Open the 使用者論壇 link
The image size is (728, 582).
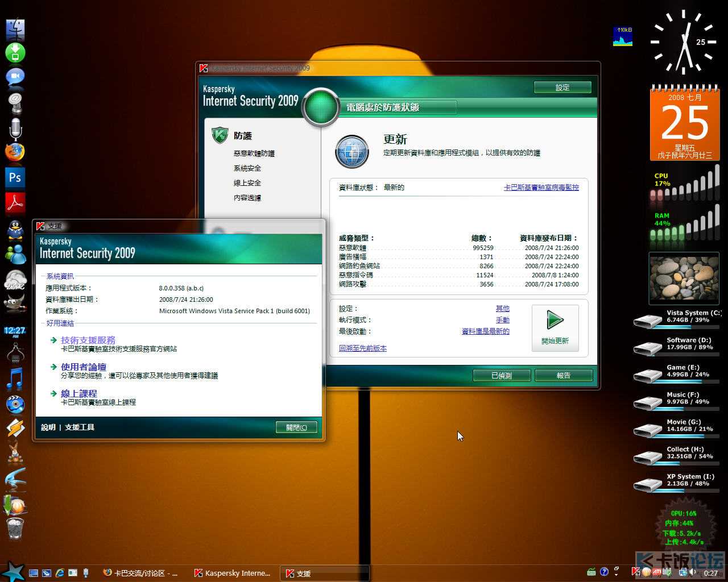(x=84, y=367)
